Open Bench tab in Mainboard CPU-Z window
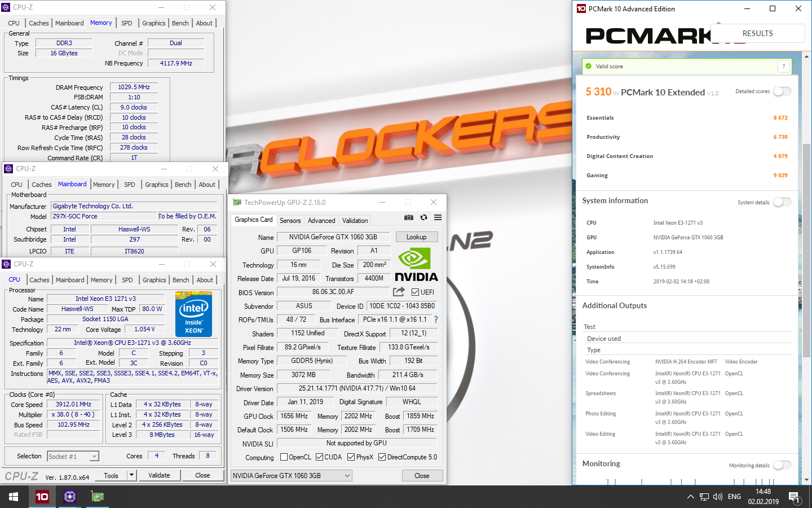 (183, 185)
